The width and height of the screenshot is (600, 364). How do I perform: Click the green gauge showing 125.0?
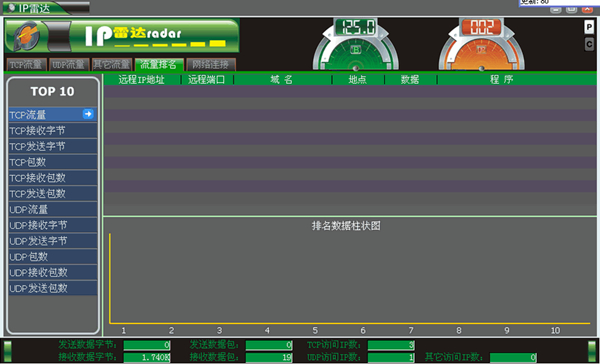355,45
